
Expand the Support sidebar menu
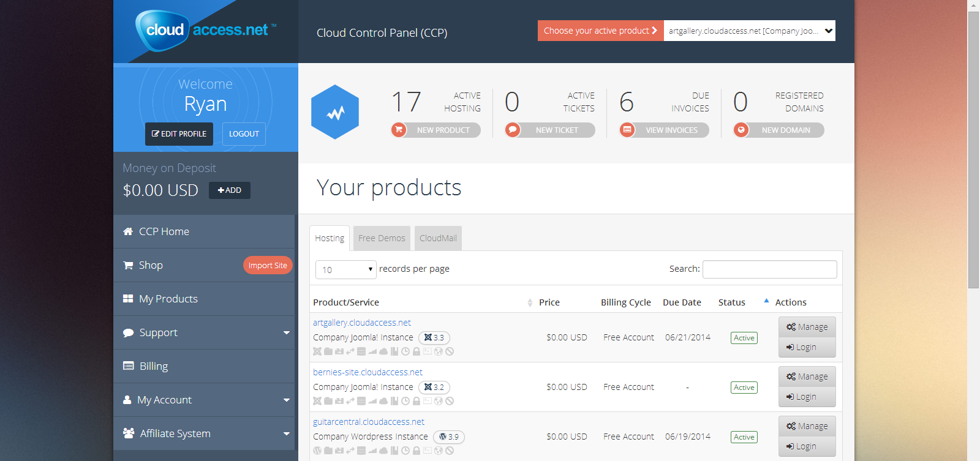[204, 332]
